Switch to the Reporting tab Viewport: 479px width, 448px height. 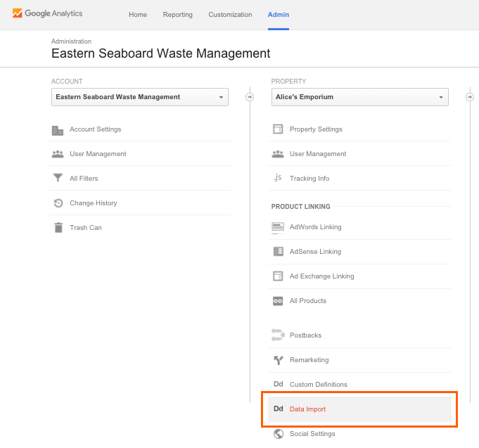177,14
